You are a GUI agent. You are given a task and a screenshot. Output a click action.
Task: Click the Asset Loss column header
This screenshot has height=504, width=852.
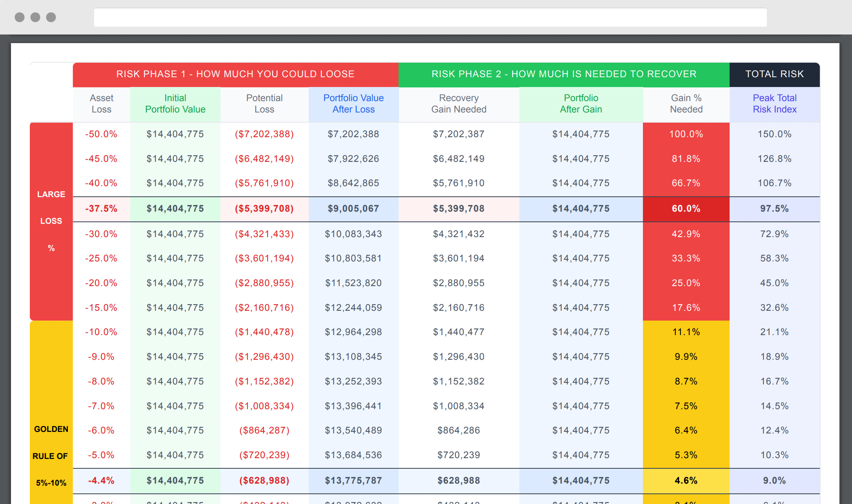point(102,104)
